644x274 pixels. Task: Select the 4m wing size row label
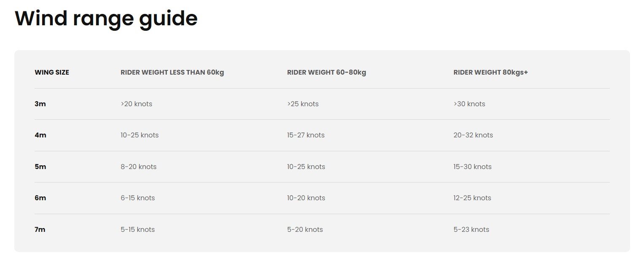point(40,135)
